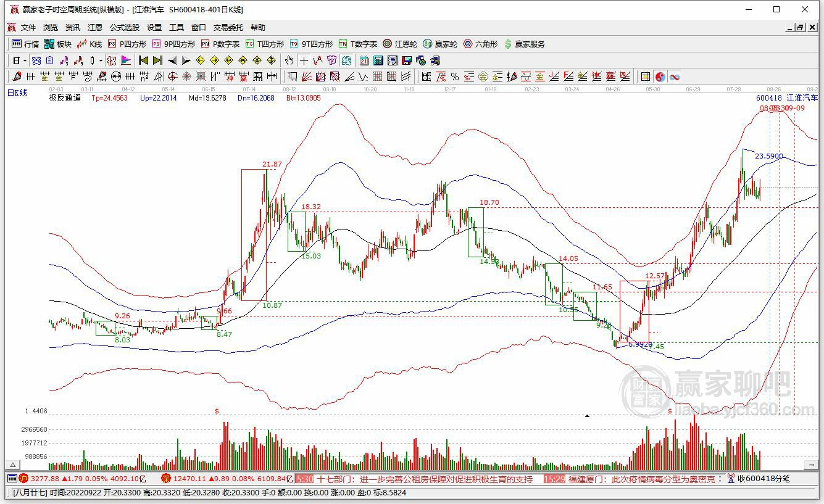
Task: Restore the inner chart window
Action: tap(800, 28)
